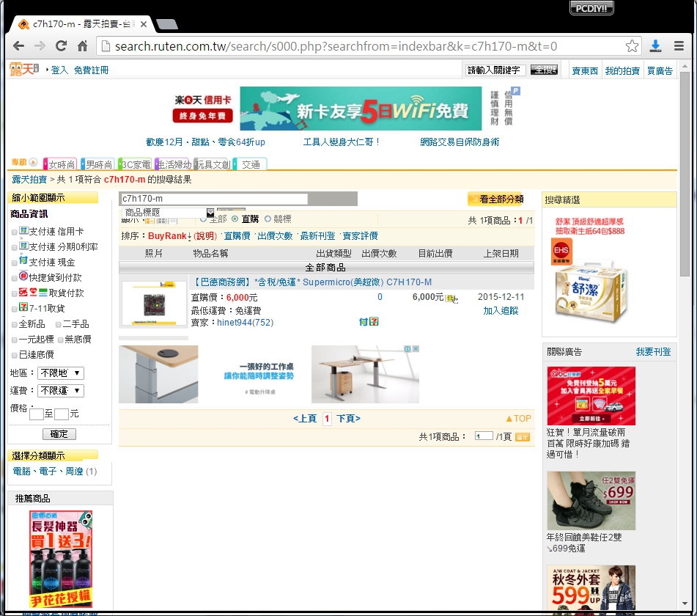Check the 已達底價 checkbox
This screenshot has width=697, height=616.
[x=14, y=356]
